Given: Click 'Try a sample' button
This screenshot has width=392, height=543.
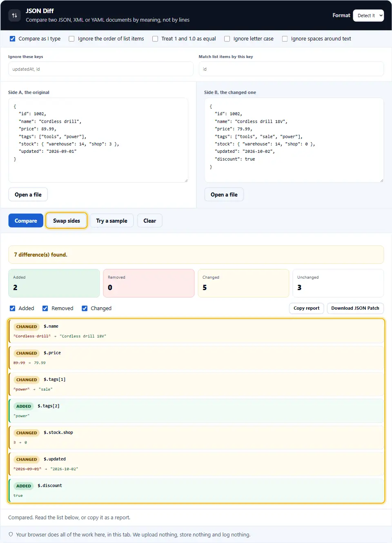Looking at the screenshot, I should click(x=111, y=221).
